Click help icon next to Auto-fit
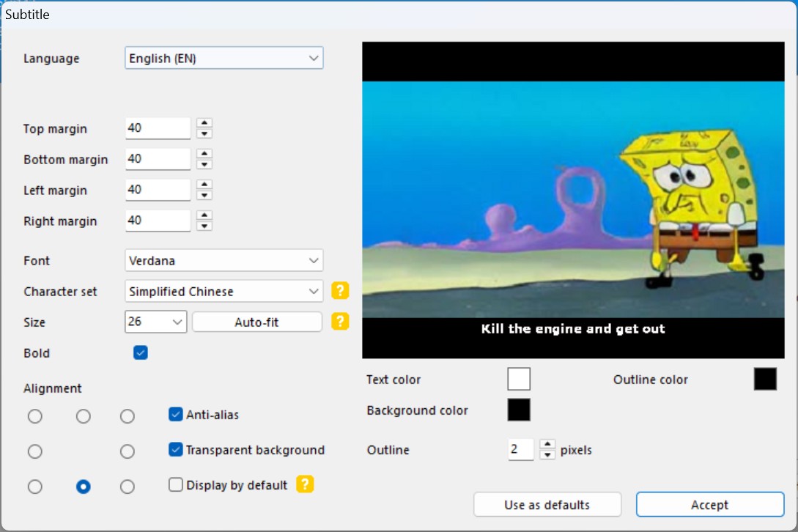This screenshot has height=532, width=798. [339, 322]
